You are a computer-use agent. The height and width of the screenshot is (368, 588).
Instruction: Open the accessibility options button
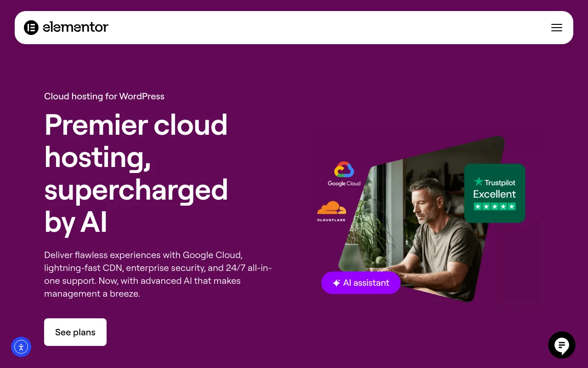pyautogui.click(x=21, y=347)
